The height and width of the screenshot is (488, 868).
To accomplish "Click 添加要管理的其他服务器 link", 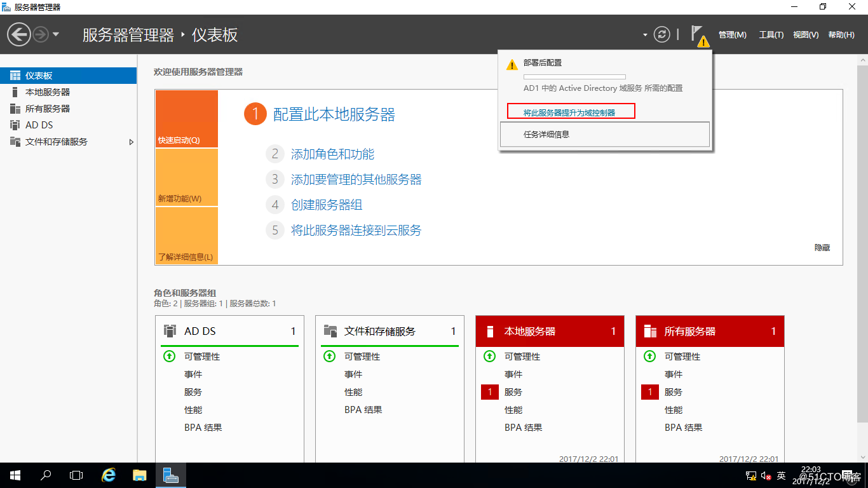I will pos(356,179).
